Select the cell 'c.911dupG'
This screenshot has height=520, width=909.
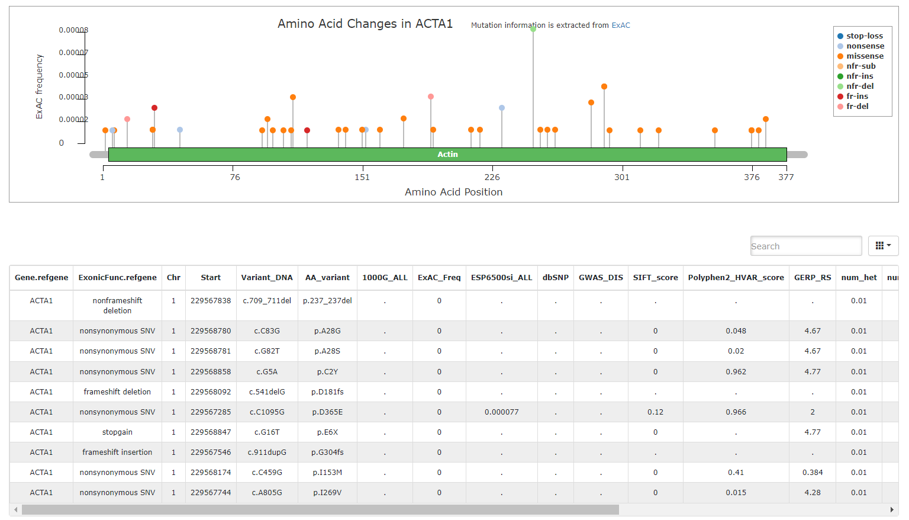tap(267, 452)
